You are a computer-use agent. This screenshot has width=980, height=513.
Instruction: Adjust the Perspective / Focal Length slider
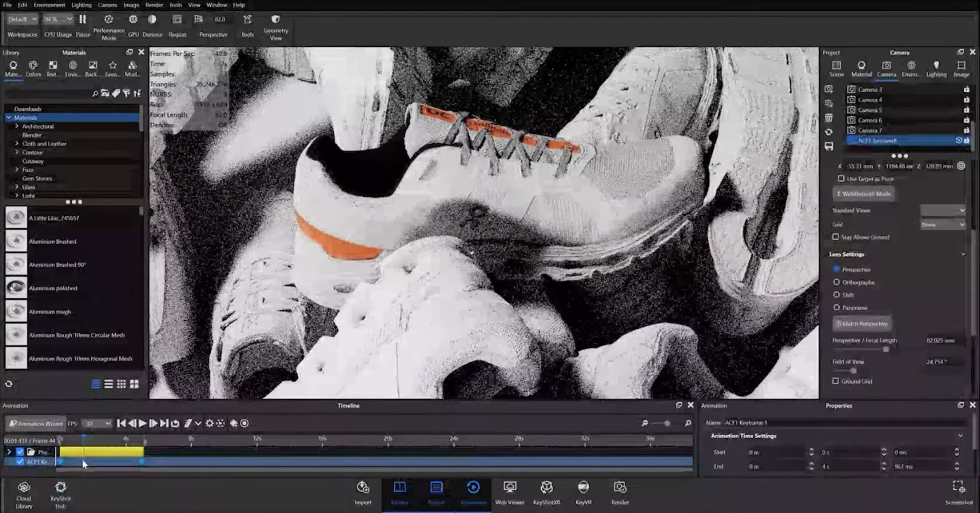pyautogui.click(x=885, y=349)
